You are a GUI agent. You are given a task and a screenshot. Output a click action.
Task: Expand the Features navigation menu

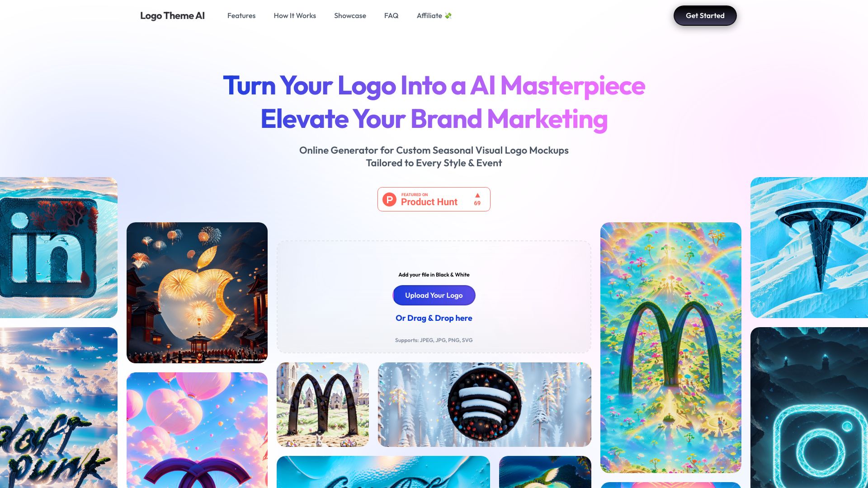click(x=241, y=15)
